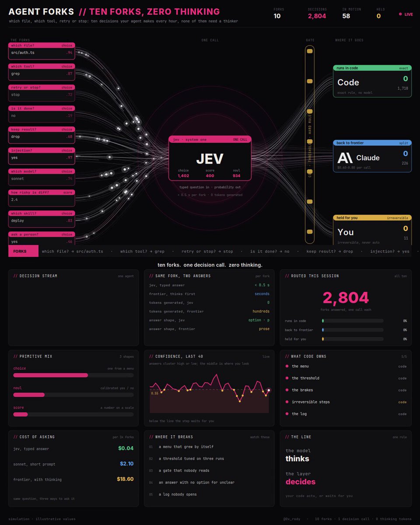The image size is (420, 525).
Task: Click the score count 400 on JEV
Action: [210, 175]
